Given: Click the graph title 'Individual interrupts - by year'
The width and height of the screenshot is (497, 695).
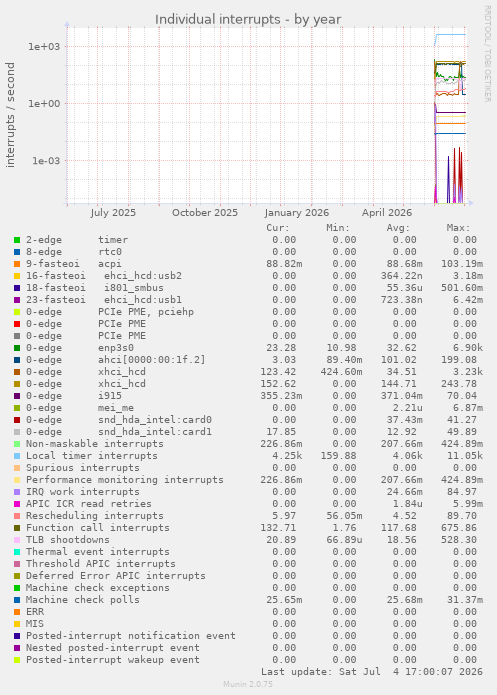Looking at the screenshot, I should coord(248,20).
